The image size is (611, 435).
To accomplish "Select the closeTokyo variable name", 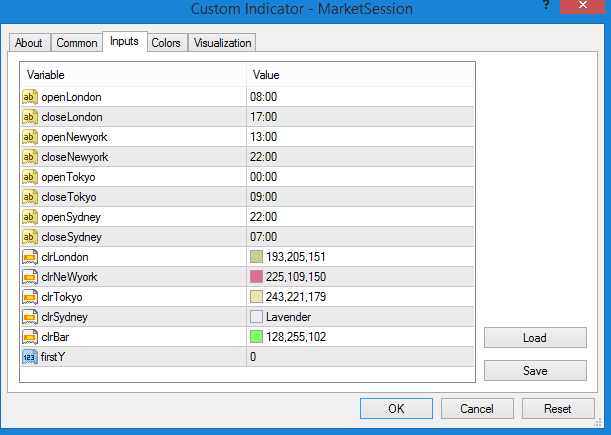I will (x=69, y=197).
